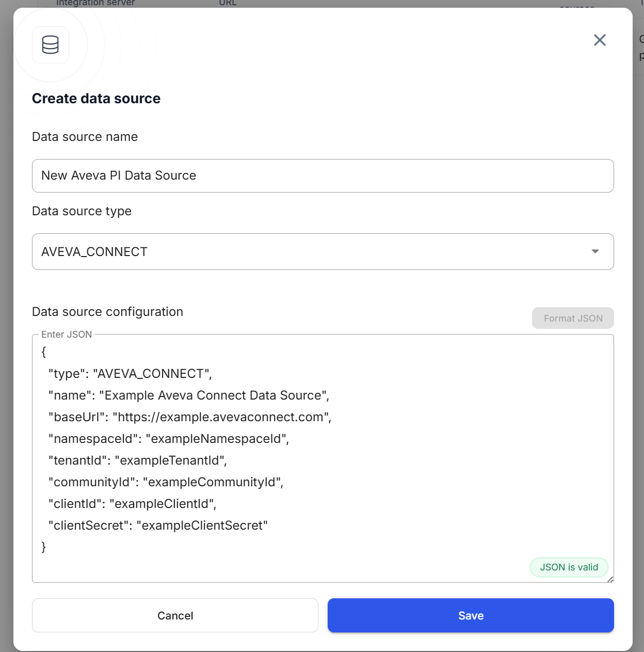Screen dimensions: 644x652
Task: Close the Create data source dialog
Action: pos(600,40)
